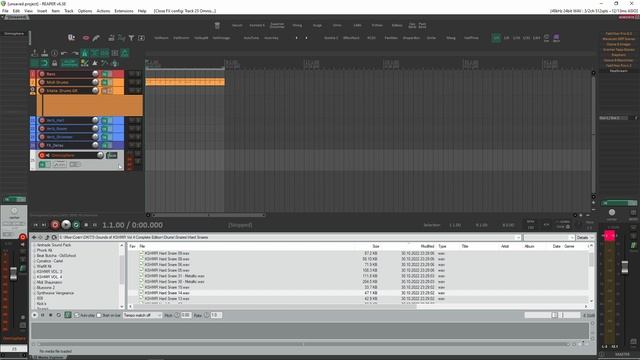Expand KSHMR VOL. 4 tree folder

click(34, 277)
